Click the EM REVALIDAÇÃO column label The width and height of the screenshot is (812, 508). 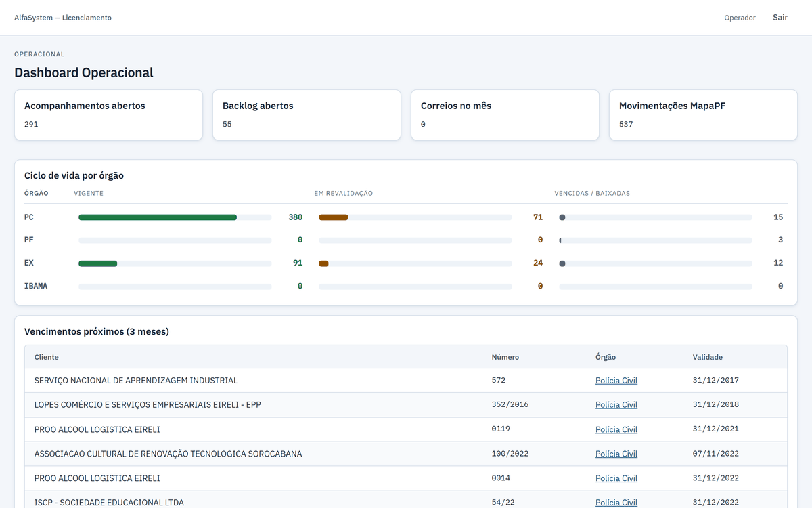click(343, 194)
